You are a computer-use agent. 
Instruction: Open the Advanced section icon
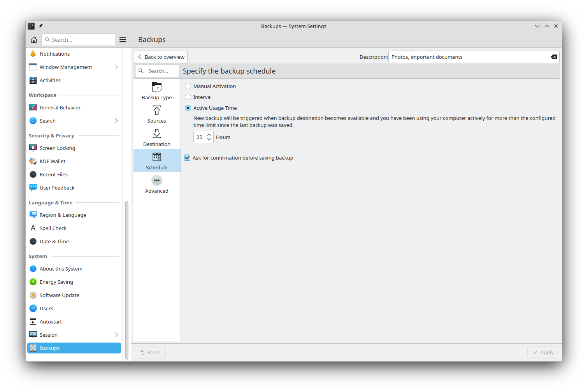click(156, 181)
